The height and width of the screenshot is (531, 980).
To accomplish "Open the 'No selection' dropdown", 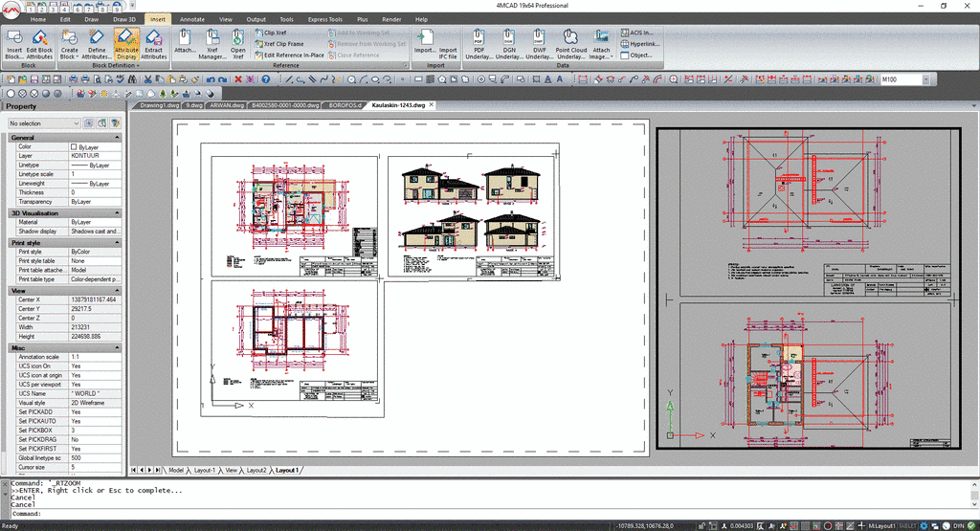I will (43, 123).
